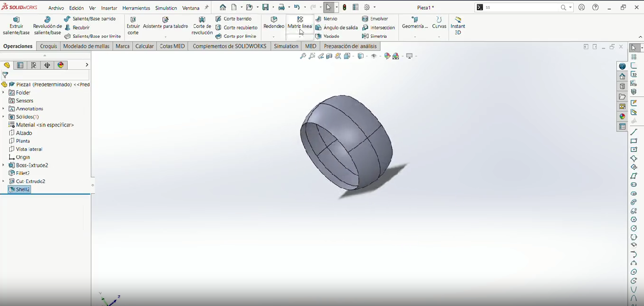This screenshot has height=306, width=644.
Task: Open the Ventana menu
Action: [x=191, y=8]
